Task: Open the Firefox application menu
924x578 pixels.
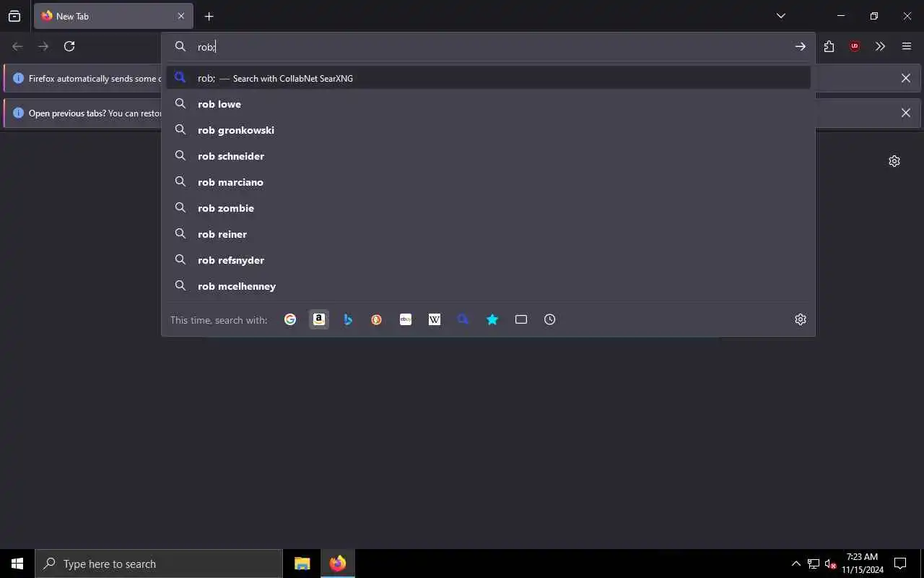Action: point(907,46)
